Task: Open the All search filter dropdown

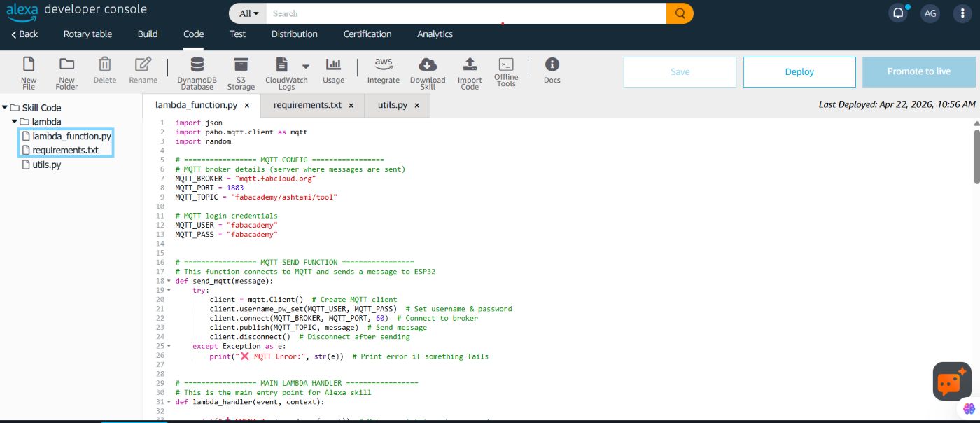Action: click(248, 13)
